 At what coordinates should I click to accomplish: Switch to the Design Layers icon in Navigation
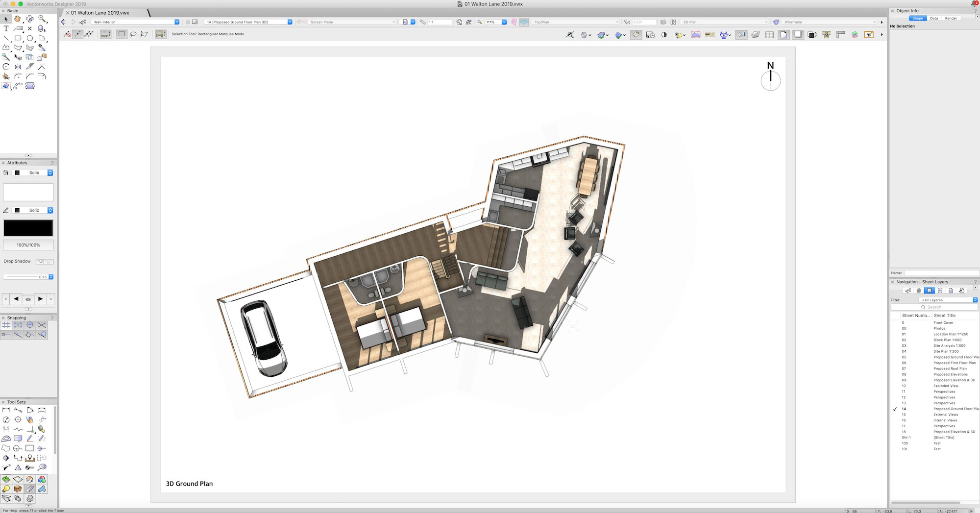coord(918,291)
